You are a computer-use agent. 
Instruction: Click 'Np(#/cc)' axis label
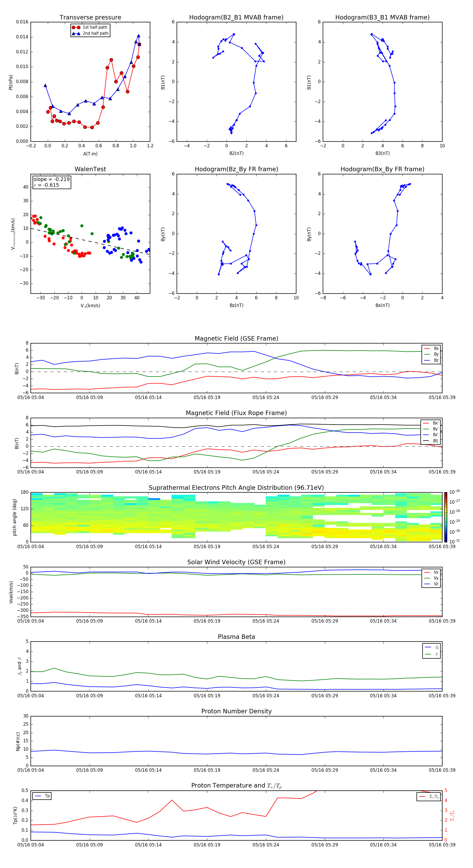pyautogui.click(x=18, y=741)
